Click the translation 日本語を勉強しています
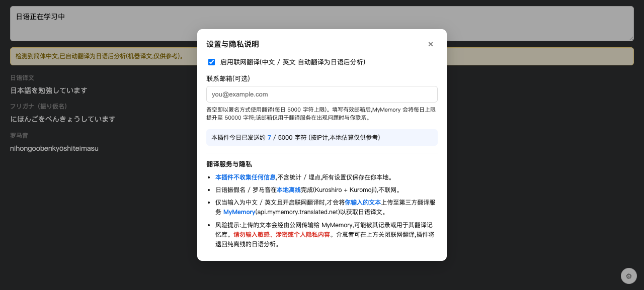644x290 pixels. click(x=49, y=90)
